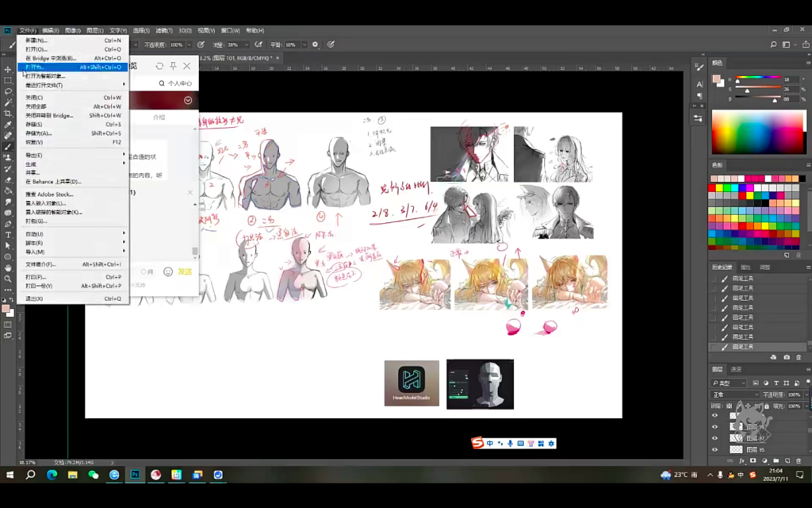Select the Eyedropper tool
Viewport: 812px width, 508px height.
8,125
